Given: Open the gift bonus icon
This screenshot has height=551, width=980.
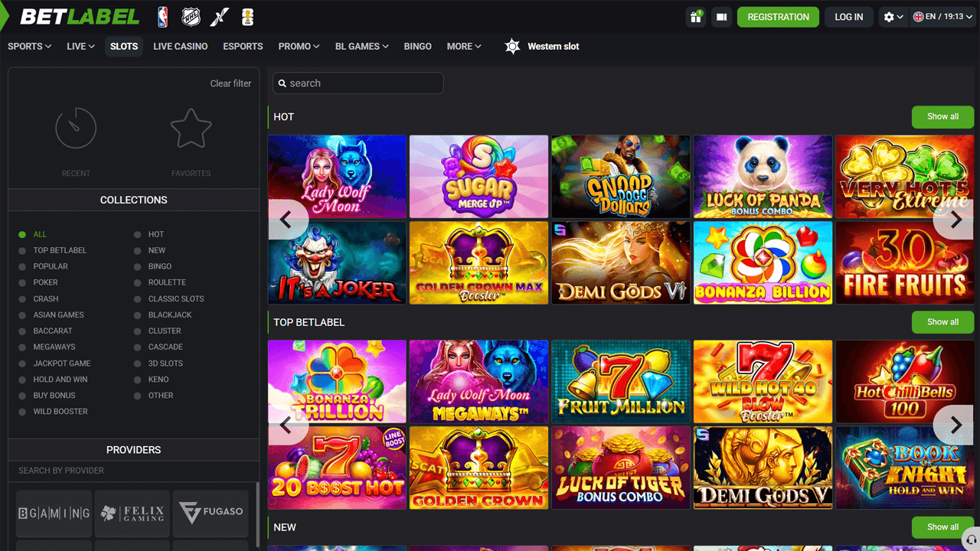Looking at the screenshot, I should click(x=696, y=17).
